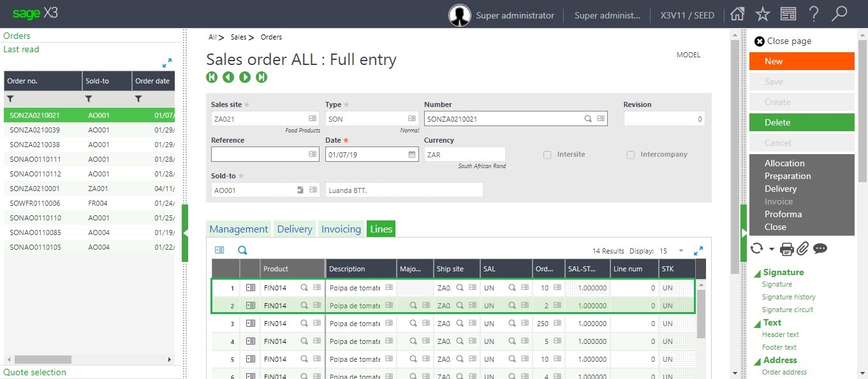Click the green Delete button
Viewport: 868px width, 379px height.
point(801,122)
